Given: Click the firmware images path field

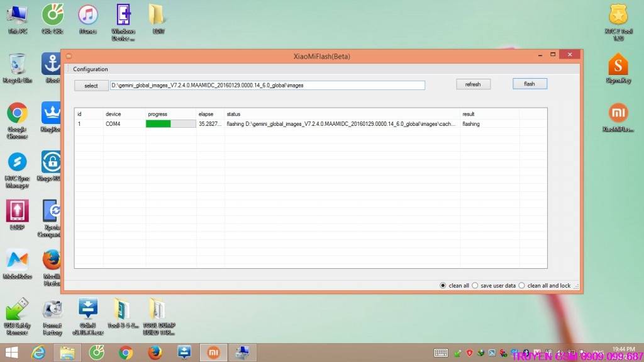Looking at the screenshot, I should point(267,85).
